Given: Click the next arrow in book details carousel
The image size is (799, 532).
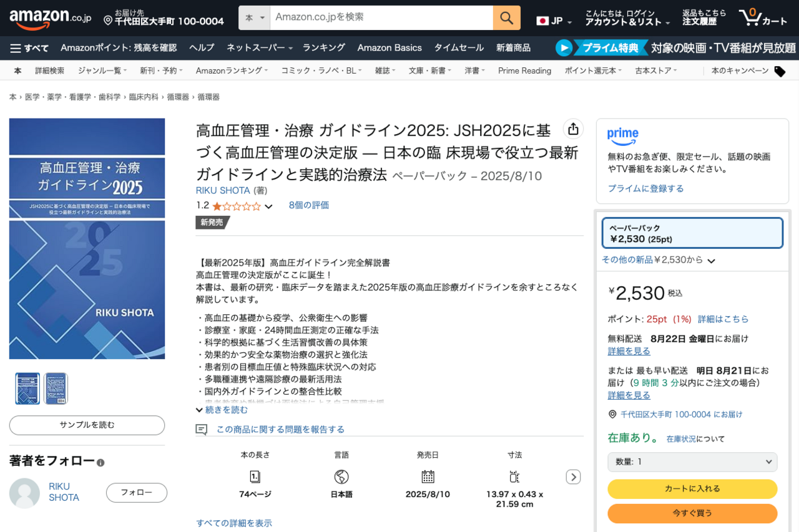Looking at the screenshot, I should 573,477.
